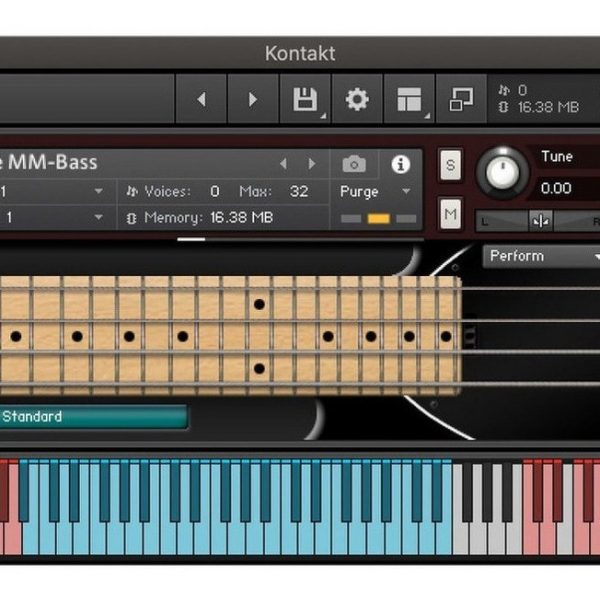Click the MM-Bass instrument name
Image resolution: width=600 pixels, height=600 pixels.
(x=52, y=162)
